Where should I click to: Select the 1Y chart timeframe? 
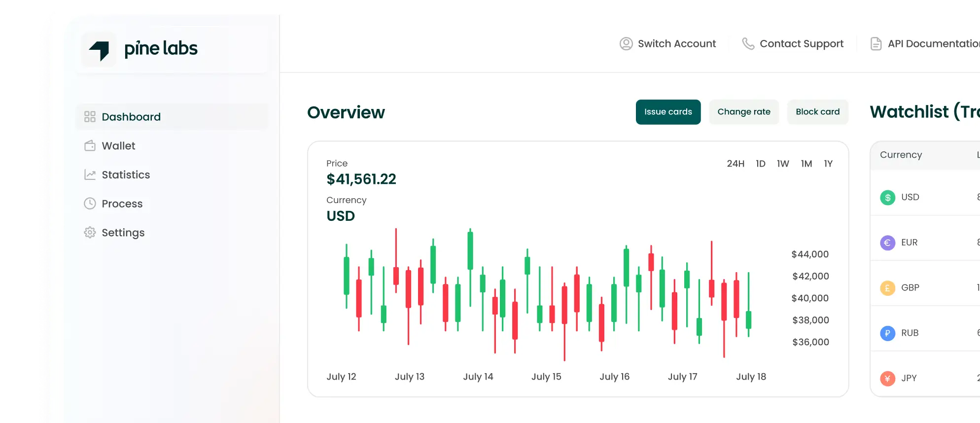point(828,164)
